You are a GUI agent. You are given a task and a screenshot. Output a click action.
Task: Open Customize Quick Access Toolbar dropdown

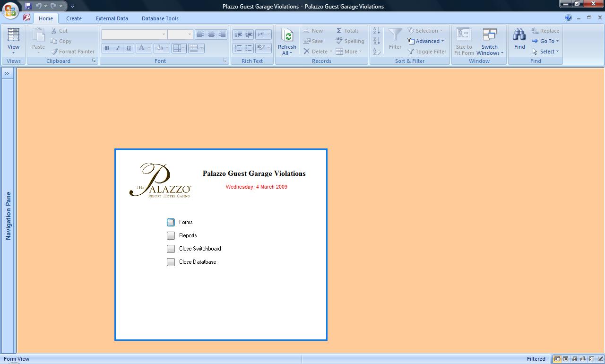pyautogui.click(x=72, y=6)
